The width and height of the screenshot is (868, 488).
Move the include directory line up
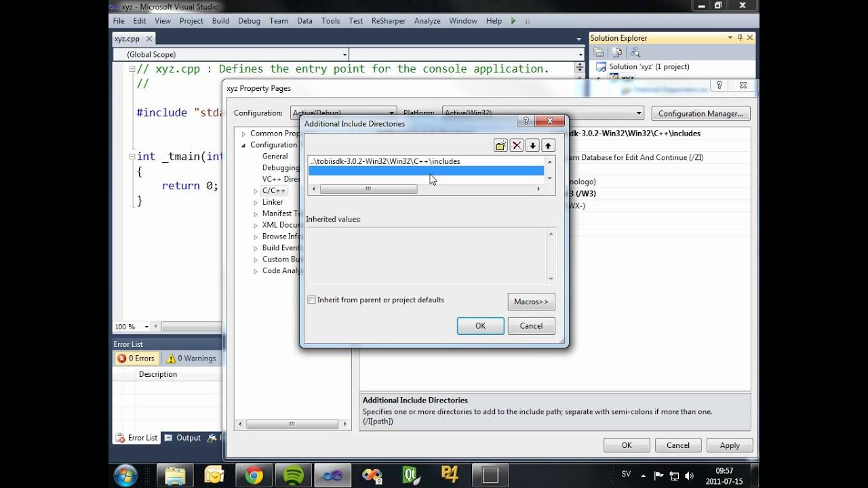pos(548,145)
